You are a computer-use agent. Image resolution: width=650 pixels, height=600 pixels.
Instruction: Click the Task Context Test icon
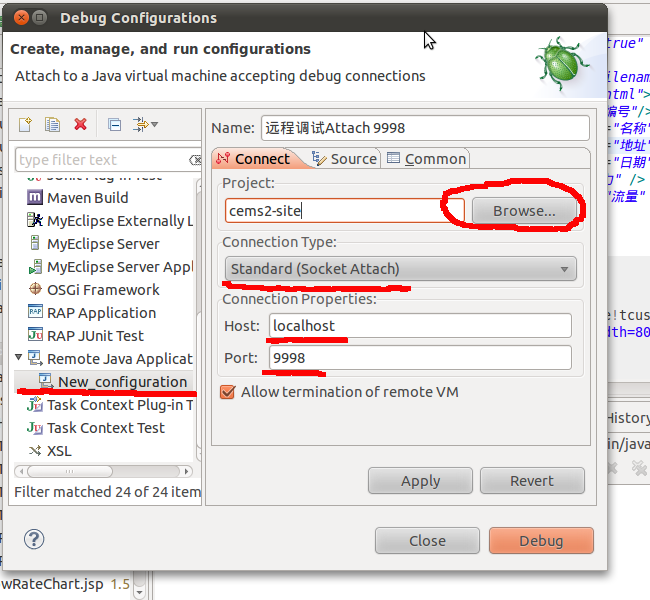35,427
